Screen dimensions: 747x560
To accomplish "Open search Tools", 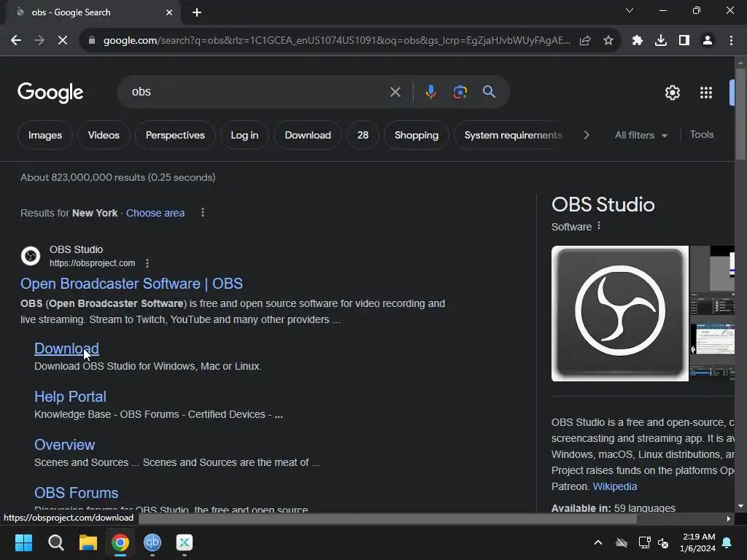I will (702, 135).
